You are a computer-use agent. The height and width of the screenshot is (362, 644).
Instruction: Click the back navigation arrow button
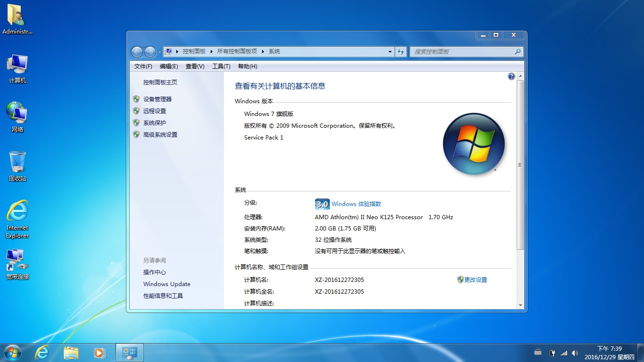tap(137, 51)
